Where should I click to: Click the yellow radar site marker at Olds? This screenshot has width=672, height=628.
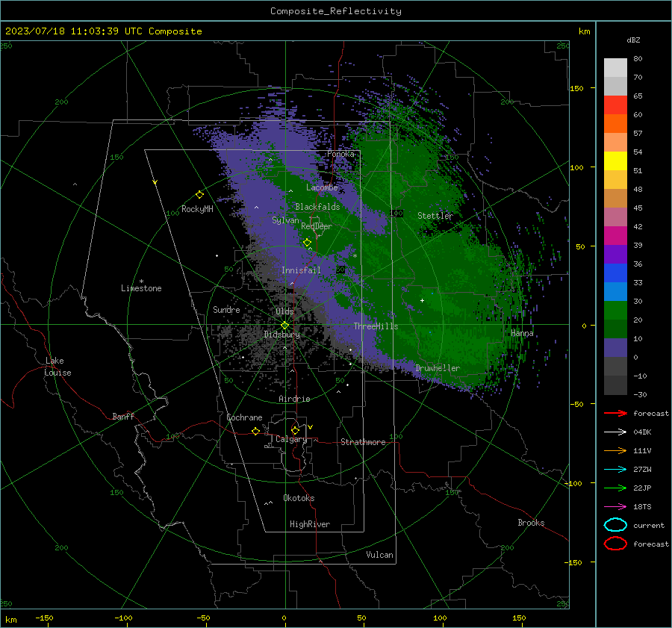tap(284, 326)
